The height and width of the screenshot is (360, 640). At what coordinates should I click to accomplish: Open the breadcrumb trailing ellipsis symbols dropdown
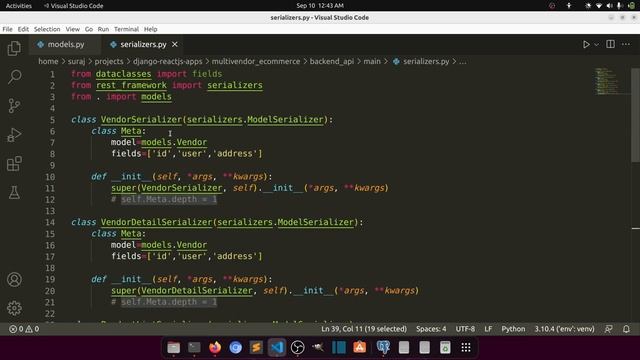463,62
